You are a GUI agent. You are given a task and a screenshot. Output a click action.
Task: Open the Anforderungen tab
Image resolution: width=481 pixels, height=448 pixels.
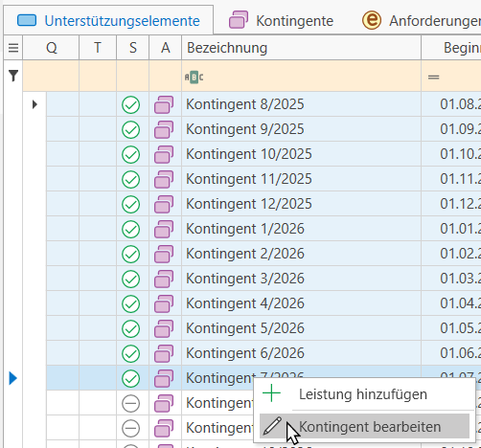tap(422, 21)
